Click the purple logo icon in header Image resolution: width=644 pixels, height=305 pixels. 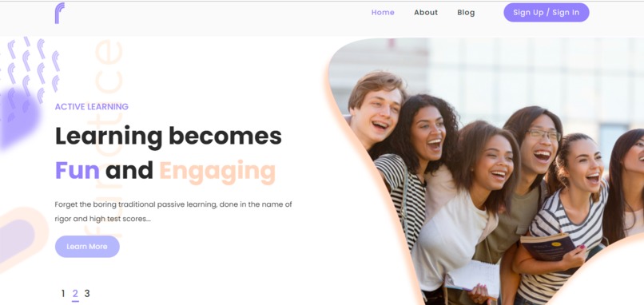pos(60,13)
